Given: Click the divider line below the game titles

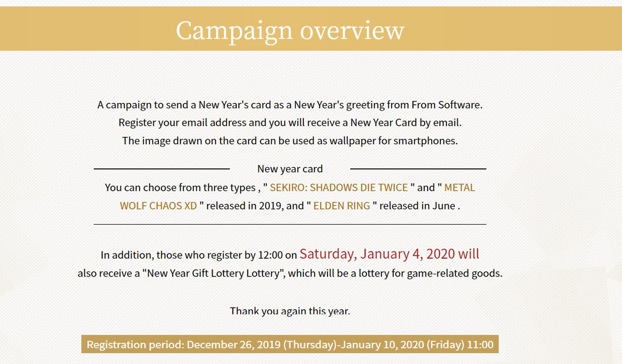Looking at the screenshot, I should click(x=290, y=224).
